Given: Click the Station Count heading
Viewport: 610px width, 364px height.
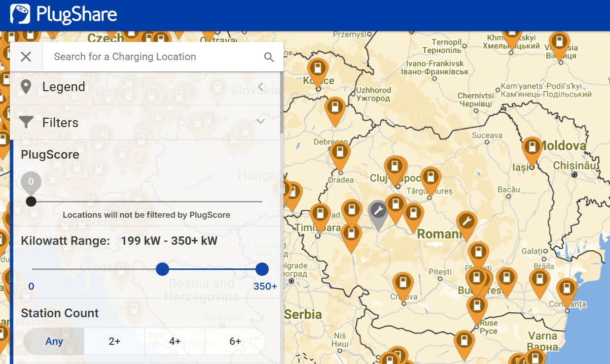Looking at the screenshot, I should point(60,313).
